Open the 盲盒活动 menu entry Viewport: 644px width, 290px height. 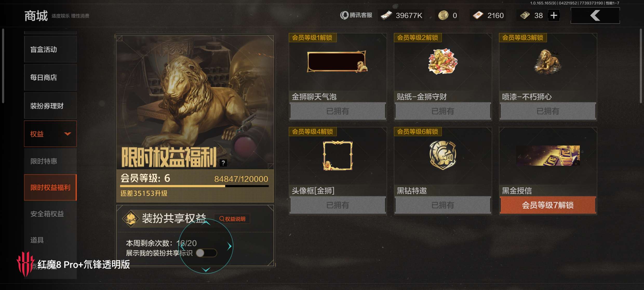pos(50,49)
